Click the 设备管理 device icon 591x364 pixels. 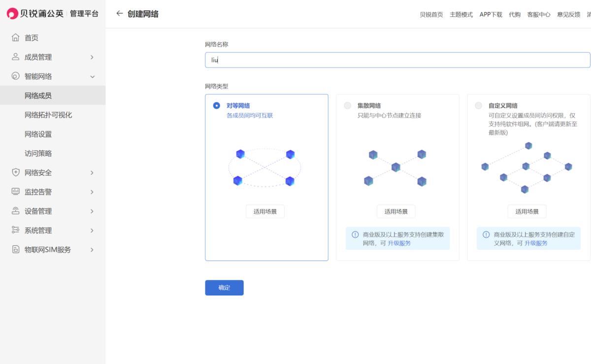click(16, 211)
